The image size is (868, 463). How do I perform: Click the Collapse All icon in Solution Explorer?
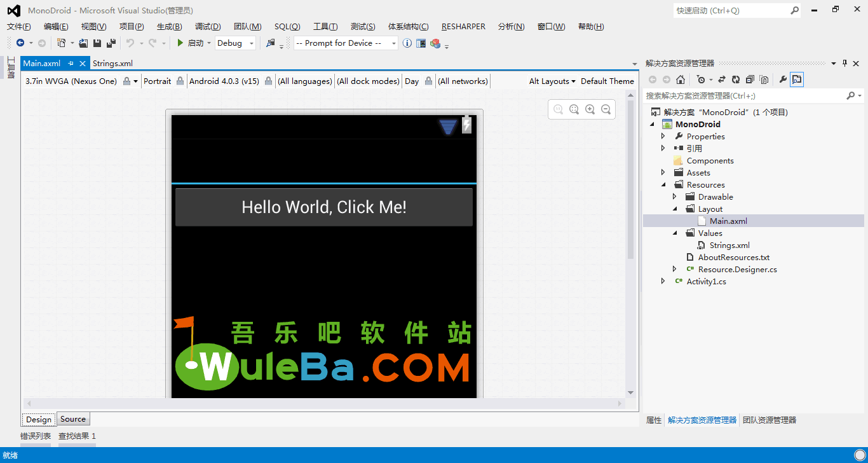point(750,79)
